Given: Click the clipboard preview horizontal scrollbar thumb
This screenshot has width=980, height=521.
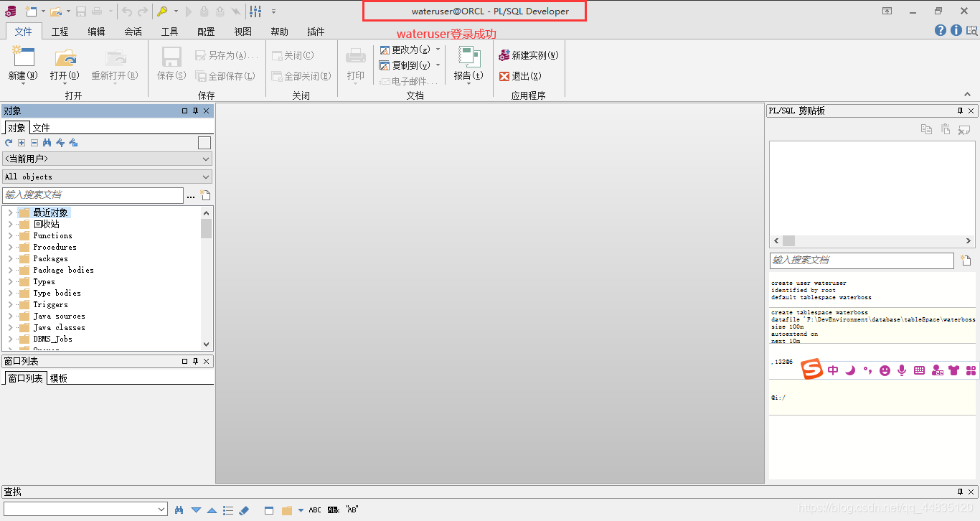Looking at the screenshot, I should (788, 241).
